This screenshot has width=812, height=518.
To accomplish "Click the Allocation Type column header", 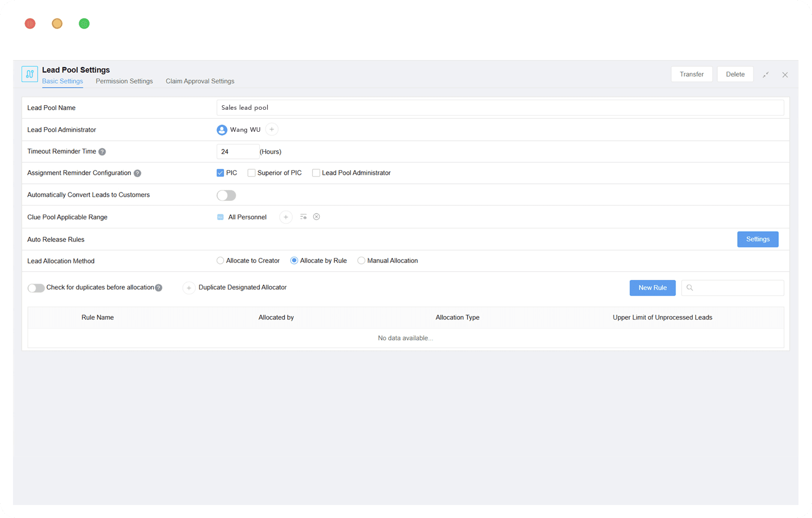I will [x=458, y=318].
